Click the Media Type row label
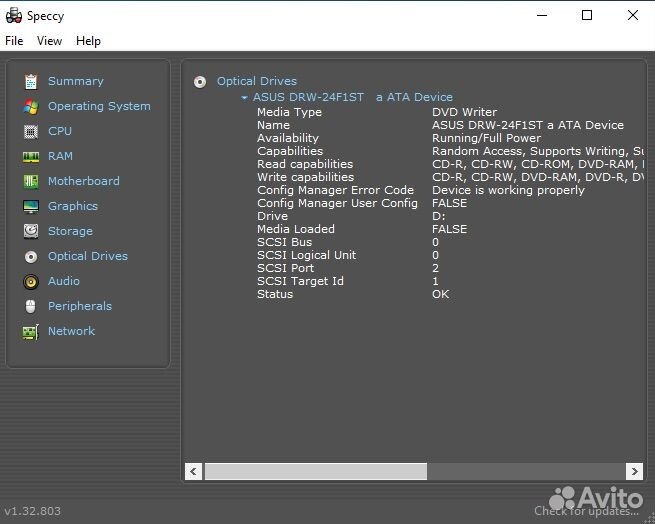The image size is (655, 524). [x=289, y=112]
